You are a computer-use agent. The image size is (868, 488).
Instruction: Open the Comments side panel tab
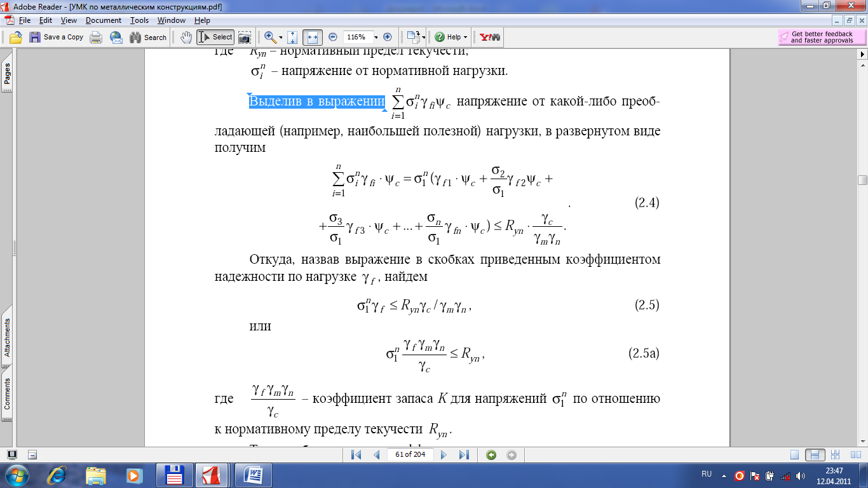[7, 394]
